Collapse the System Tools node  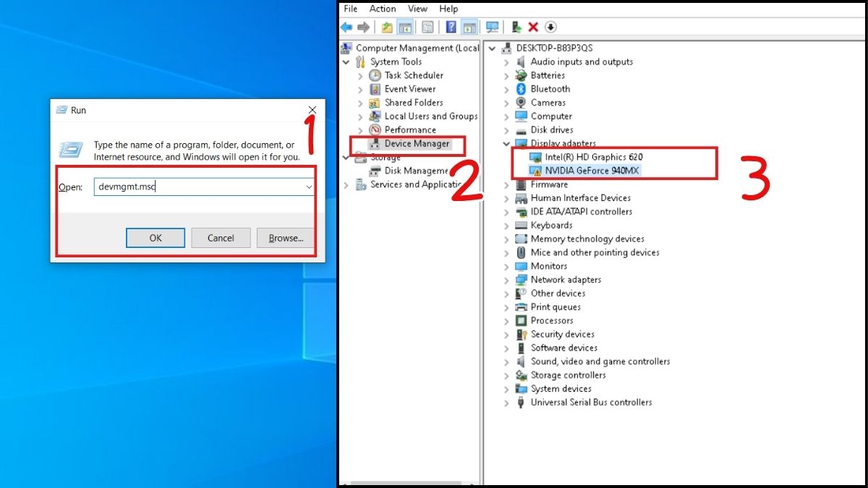coord(346,62)
